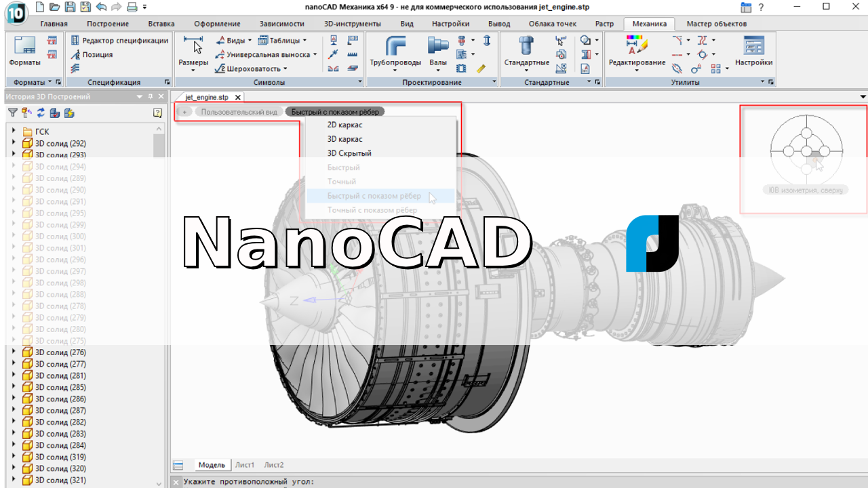Open the layouts list icon left of Модель

(178, 465)
